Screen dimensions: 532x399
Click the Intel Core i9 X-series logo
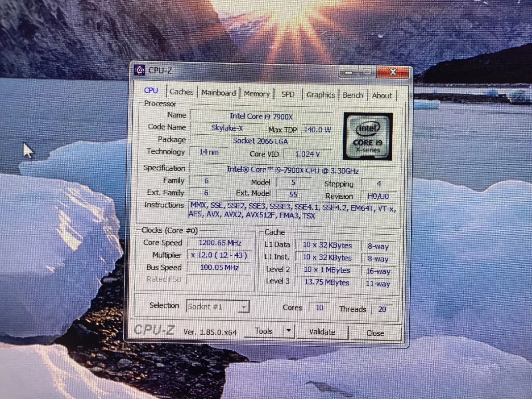point(367,136)
